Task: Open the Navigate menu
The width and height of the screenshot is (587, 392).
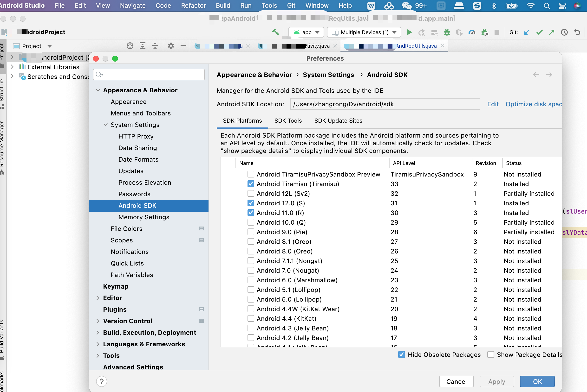Action: (133, 6)
